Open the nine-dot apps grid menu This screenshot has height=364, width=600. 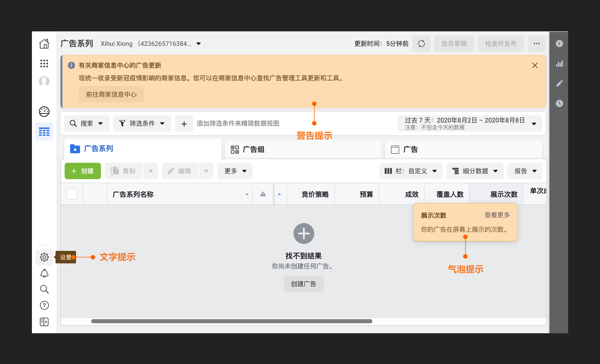(44, 63)
